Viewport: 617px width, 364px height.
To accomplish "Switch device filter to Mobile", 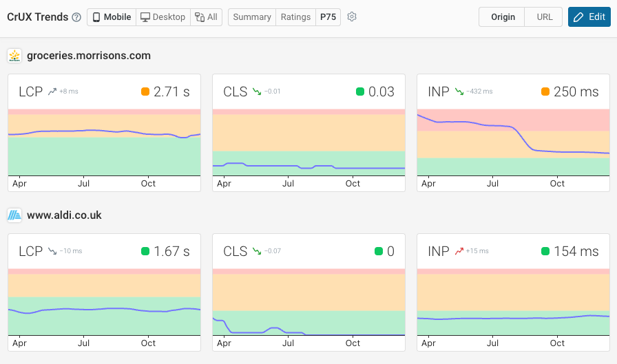I will pyautogui.click(x=112, y=17).
